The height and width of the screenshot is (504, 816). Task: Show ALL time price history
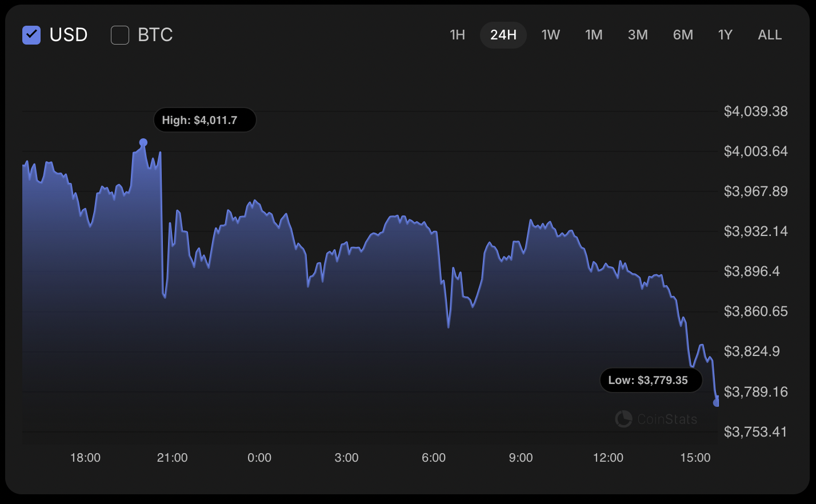[x=770, y=35]
